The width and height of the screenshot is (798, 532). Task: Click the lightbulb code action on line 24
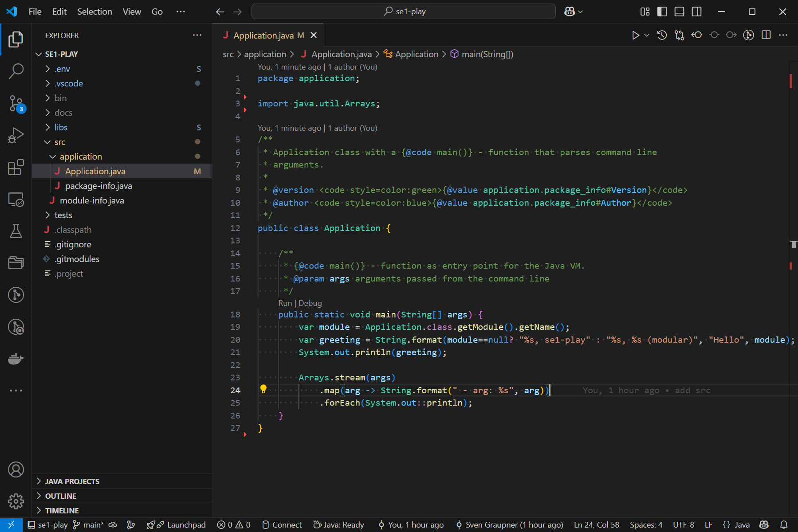pyautogui.click(x=263, y=389)
